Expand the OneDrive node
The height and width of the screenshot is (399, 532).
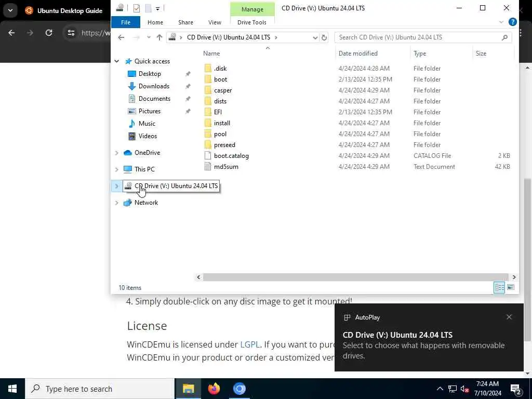click(117, 153)
